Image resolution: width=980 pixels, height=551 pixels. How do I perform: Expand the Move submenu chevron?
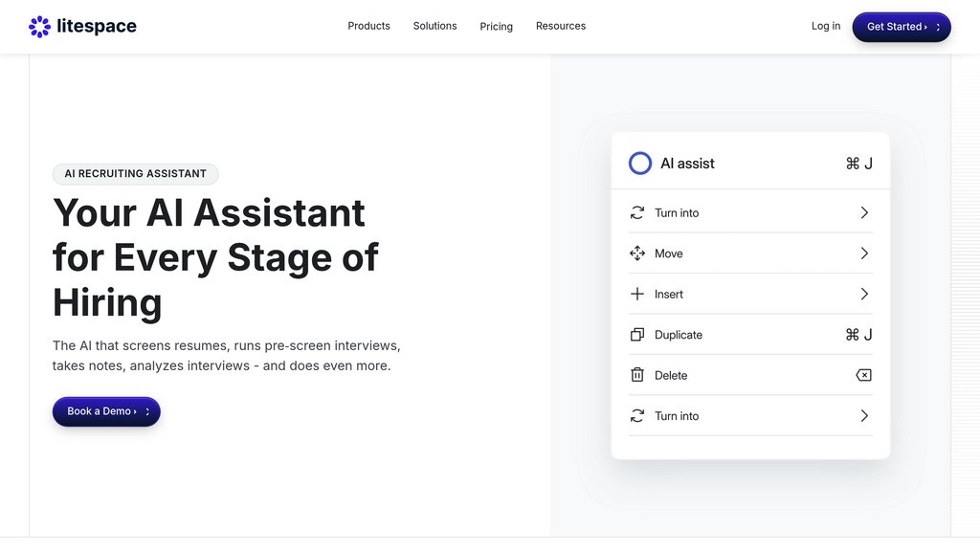864,253
